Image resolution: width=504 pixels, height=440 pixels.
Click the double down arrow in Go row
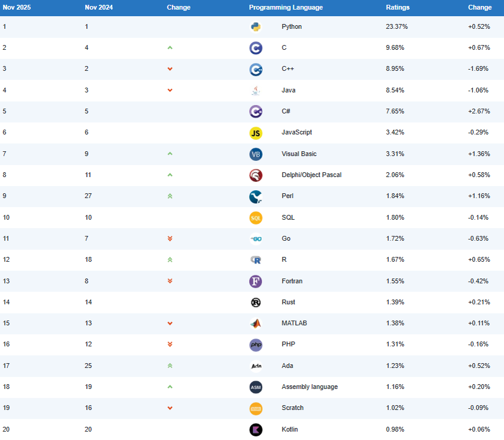170,239
